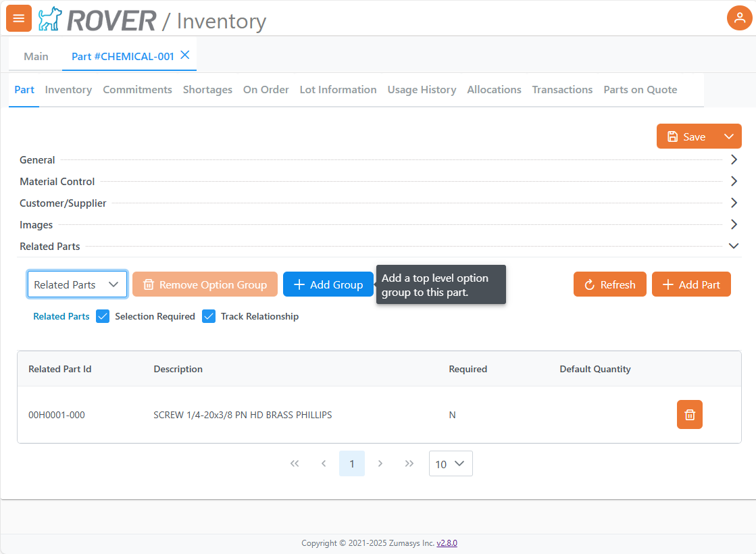Jump to the last page arrow

point(409,463)
